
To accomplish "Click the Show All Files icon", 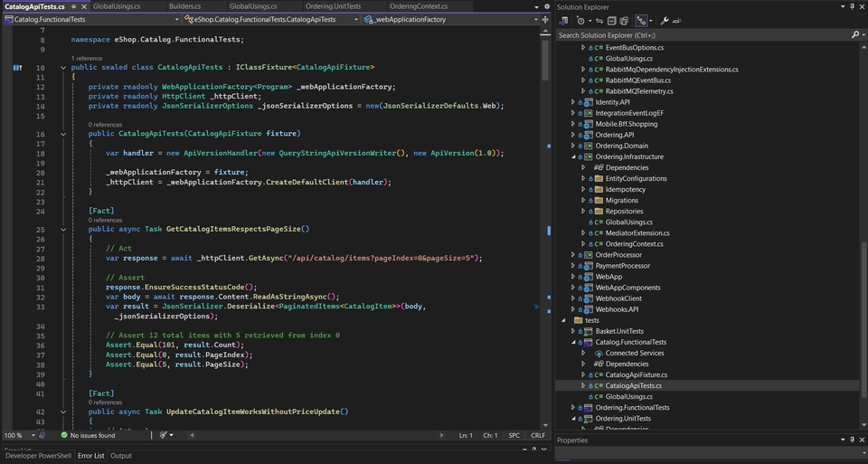I will point(625,21).
